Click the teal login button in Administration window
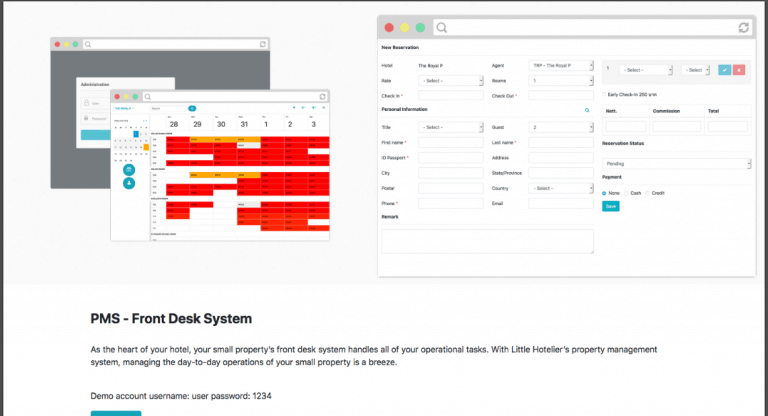The height and width of the screenshot is (416, 768). click(x=96, y=135)
